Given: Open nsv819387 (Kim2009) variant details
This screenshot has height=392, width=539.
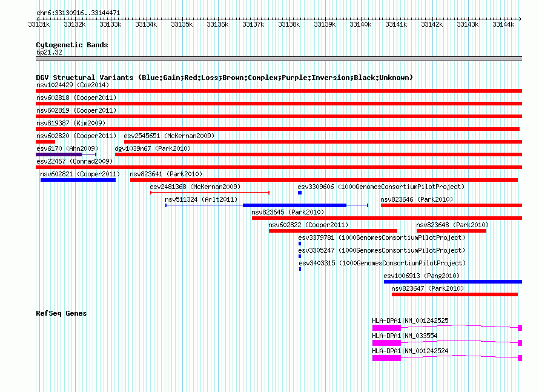Looking at the screenshot, I should coord(71,123).
